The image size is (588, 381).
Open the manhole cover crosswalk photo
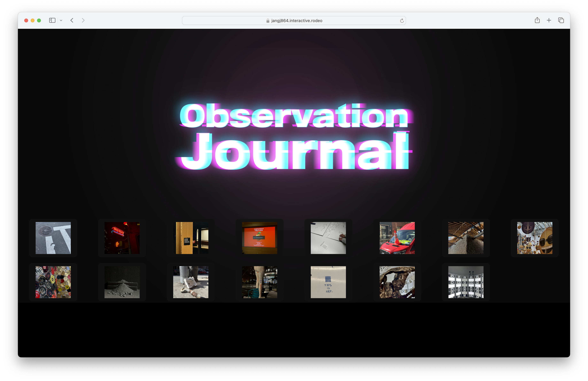(x=53, y=238)
